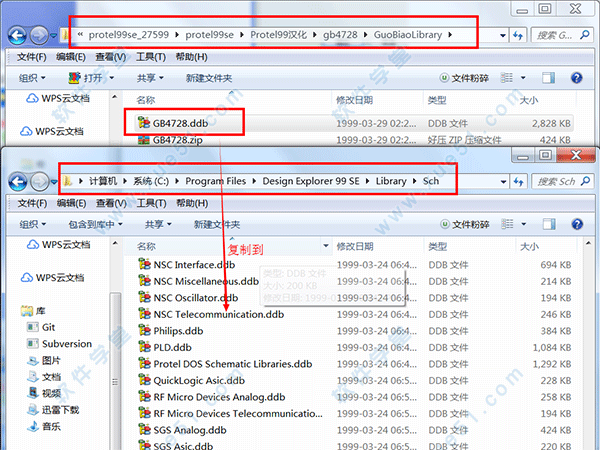600x450 pixels.
Task: Select QuickLogic Asic.ddb file icon
Action: pyautogui.click(x=144, y=380)
